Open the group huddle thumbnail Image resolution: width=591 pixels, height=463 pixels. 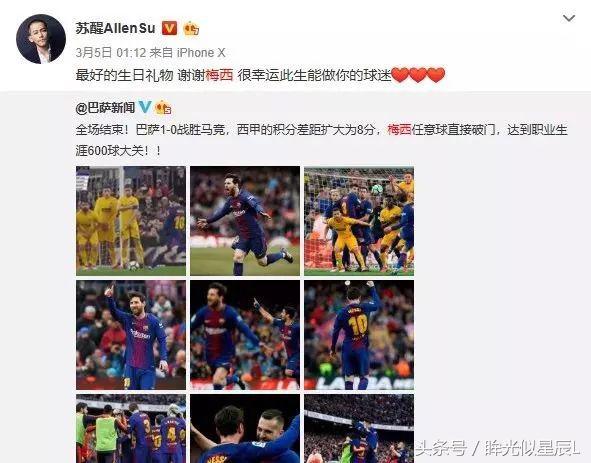click(131, 429)
